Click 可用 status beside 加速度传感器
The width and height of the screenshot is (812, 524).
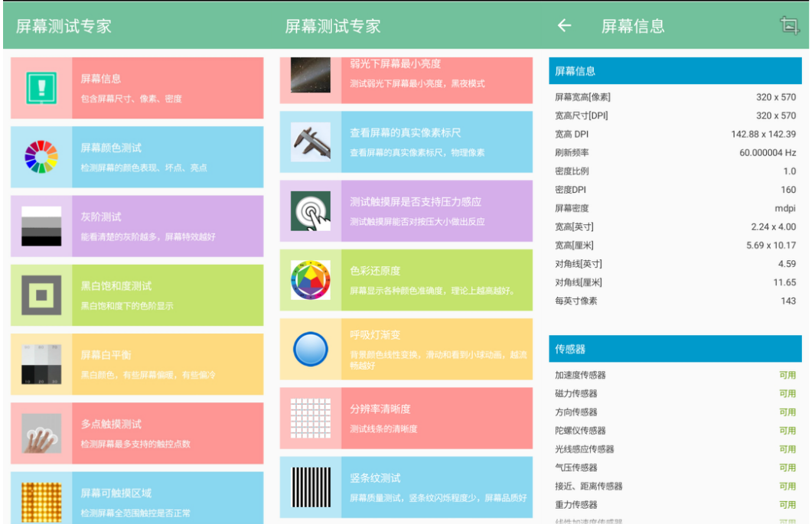click(x=788, y=375)
